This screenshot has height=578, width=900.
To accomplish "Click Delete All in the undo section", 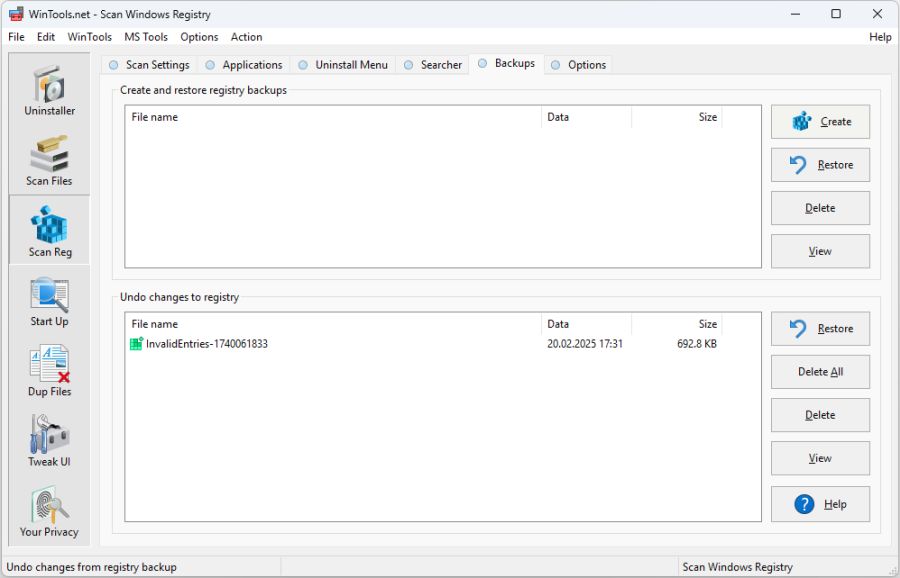I will [x=820, y=371].
